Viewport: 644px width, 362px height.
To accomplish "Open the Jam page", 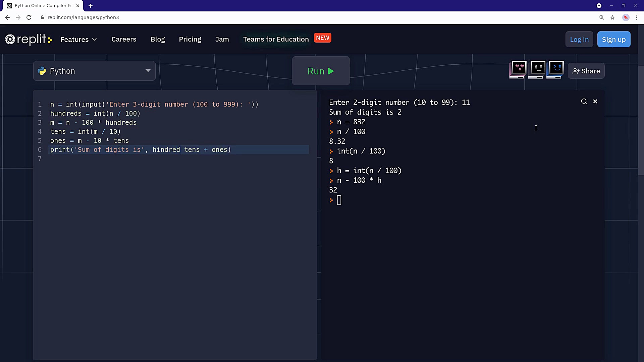I will pyautogui.click(x=222, y=39).
